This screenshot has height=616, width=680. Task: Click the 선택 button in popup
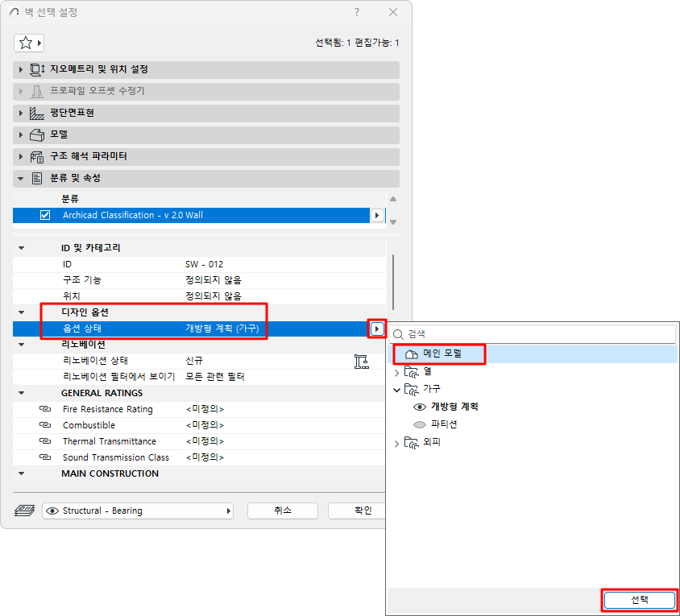(639, 600)
